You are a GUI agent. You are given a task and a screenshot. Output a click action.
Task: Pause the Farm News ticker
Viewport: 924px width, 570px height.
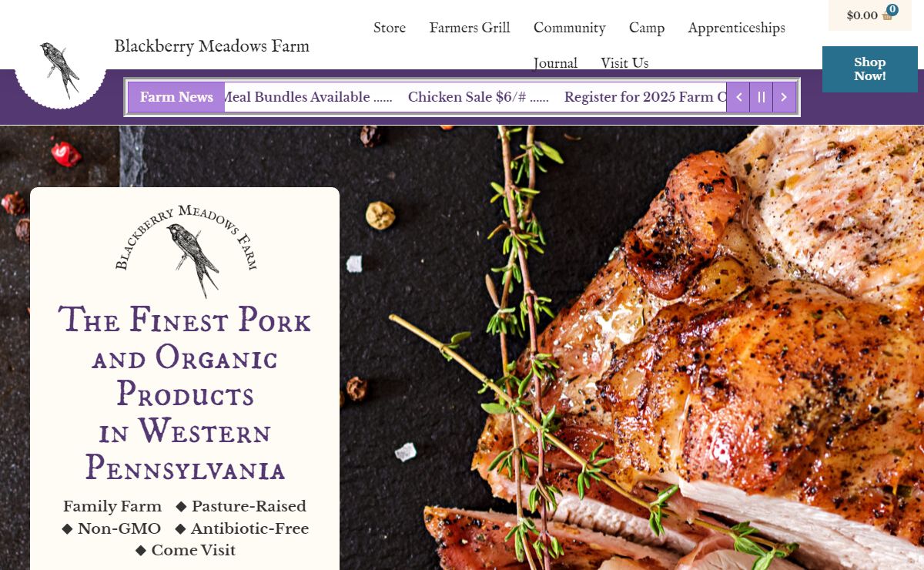tap(762, 97)
